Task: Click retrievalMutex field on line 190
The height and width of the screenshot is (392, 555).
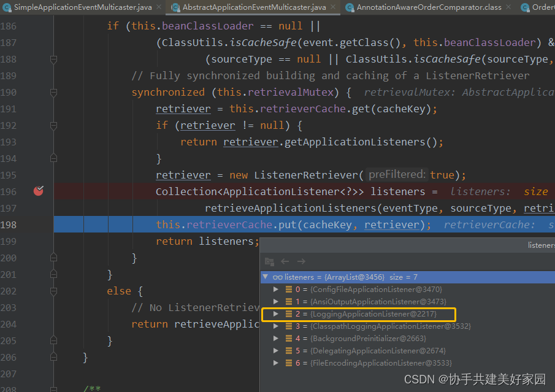Action: click(x=291, y=93)
